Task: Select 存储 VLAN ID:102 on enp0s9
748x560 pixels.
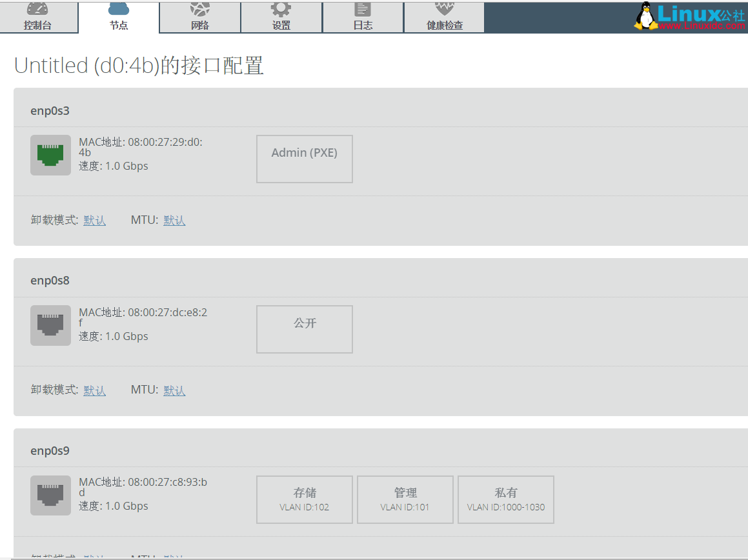Action: 304,499
